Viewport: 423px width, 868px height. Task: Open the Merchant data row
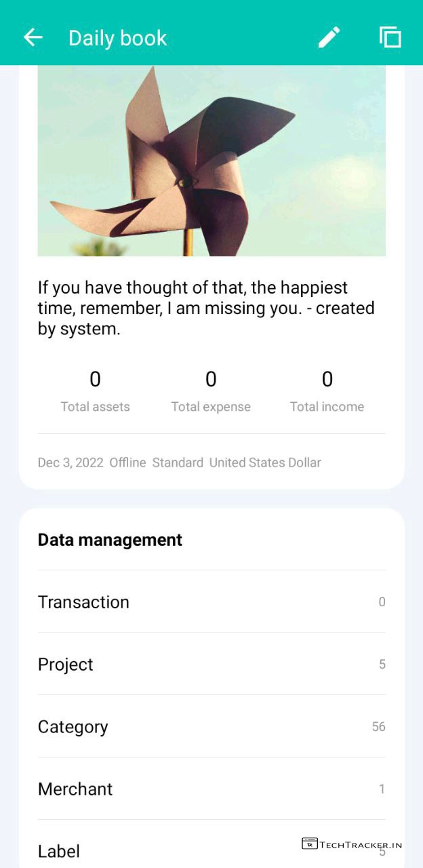(x=211, y=789)
